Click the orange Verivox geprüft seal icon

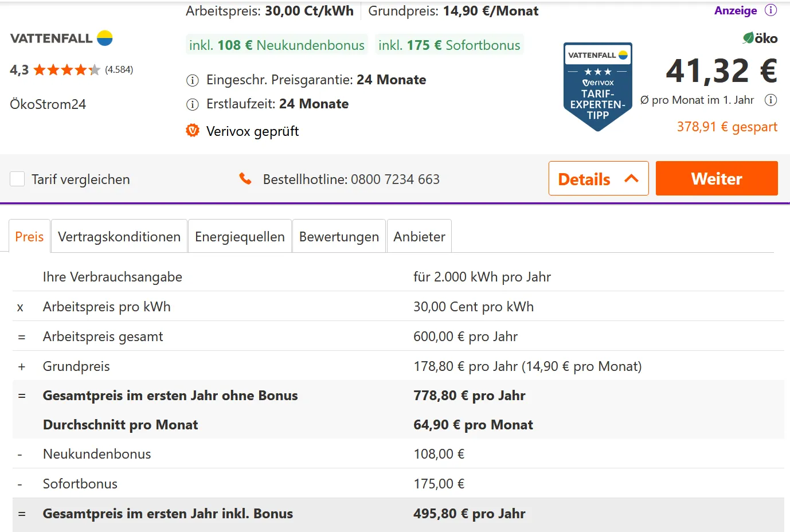(x=193, y=131)
